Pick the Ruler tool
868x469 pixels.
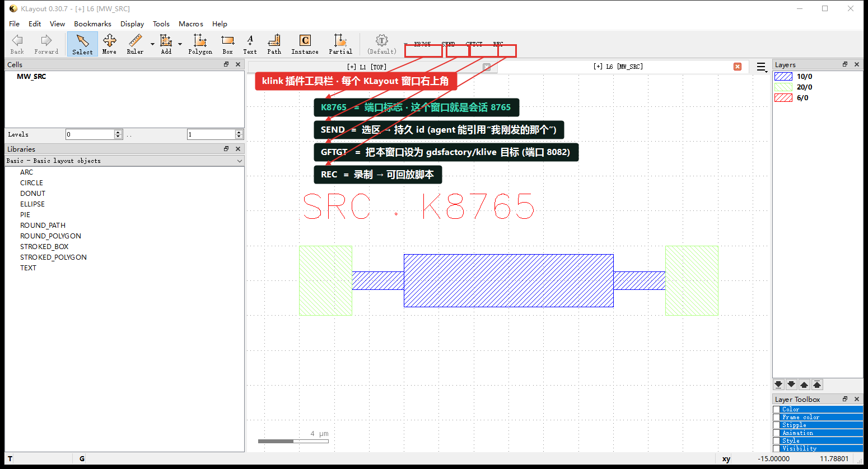[x=135, y=44]
